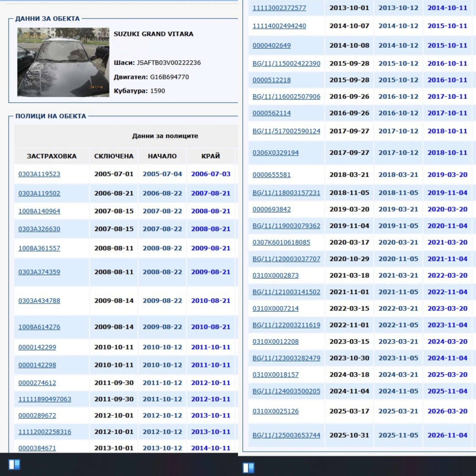This screenshot has height=476, width=476.
Task: Open policy link 11113002372577
Action: click(x=279, y=8)
